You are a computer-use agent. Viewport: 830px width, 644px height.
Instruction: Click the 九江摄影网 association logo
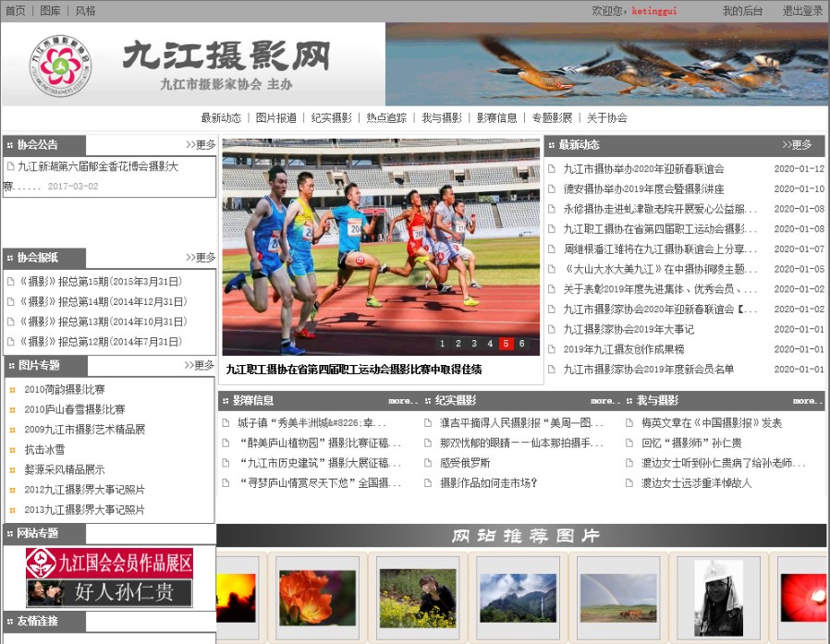pyautogui.click(x=61, y=64)
